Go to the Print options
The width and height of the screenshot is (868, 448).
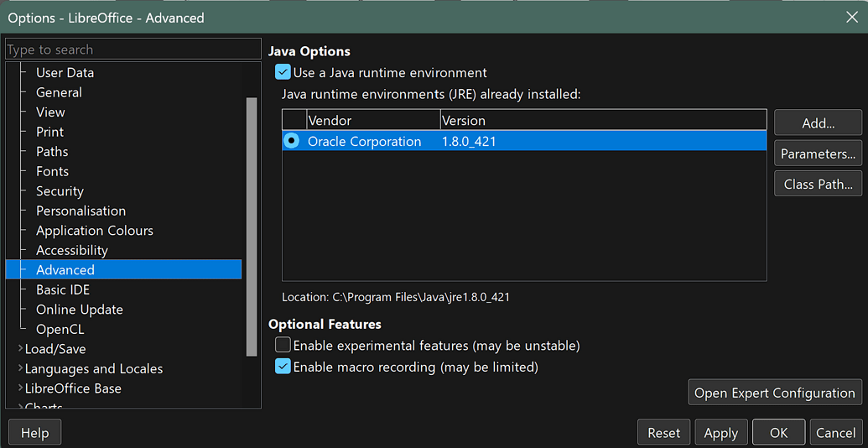[49, 132]
